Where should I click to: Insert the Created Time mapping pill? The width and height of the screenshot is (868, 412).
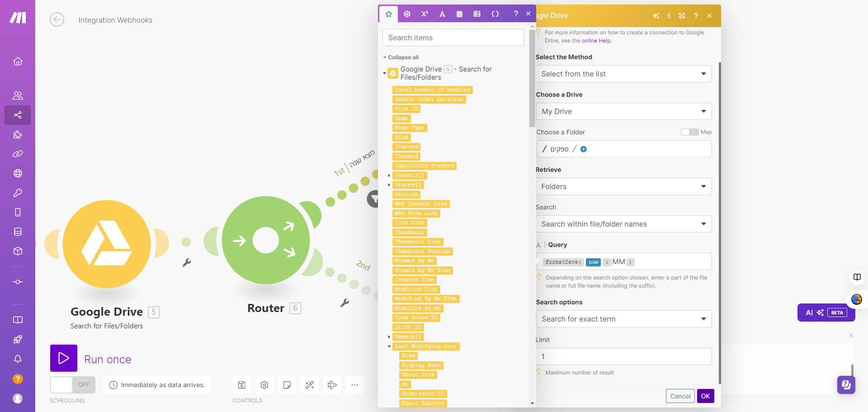coord(414,280)
